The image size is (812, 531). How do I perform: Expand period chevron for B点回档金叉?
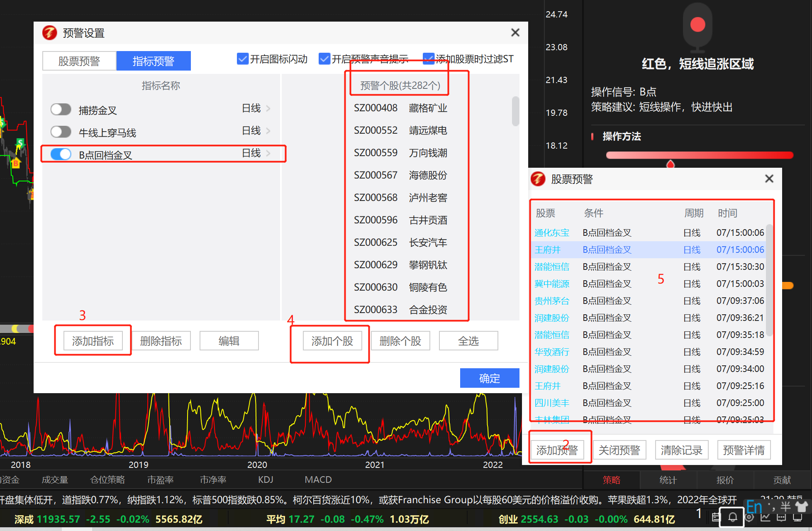268,153
